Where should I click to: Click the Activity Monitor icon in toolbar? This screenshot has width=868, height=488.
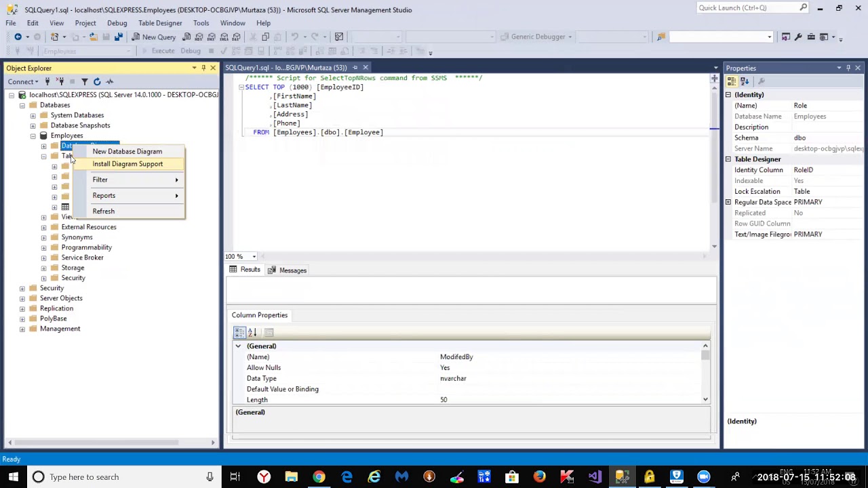tap(338, 37)
